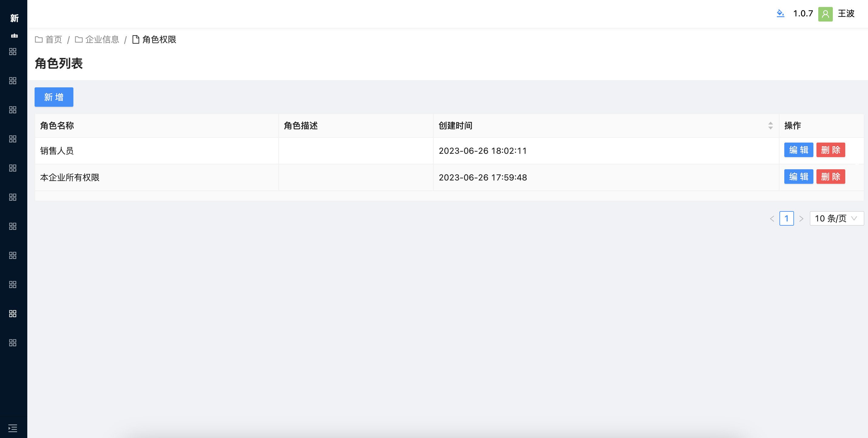Sort 创建时间 ascending with the up caret
868x438 pixels.
[770, 123]
